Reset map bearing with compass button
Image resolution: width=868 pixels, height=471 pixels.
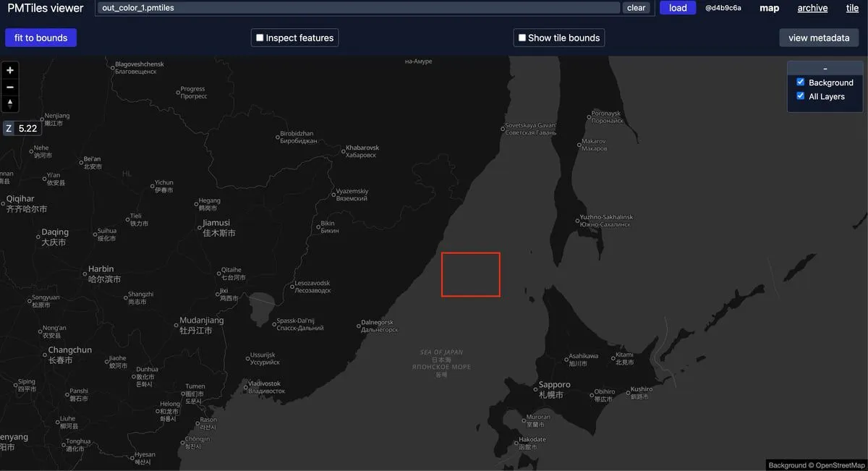click(x=10, y=104)
